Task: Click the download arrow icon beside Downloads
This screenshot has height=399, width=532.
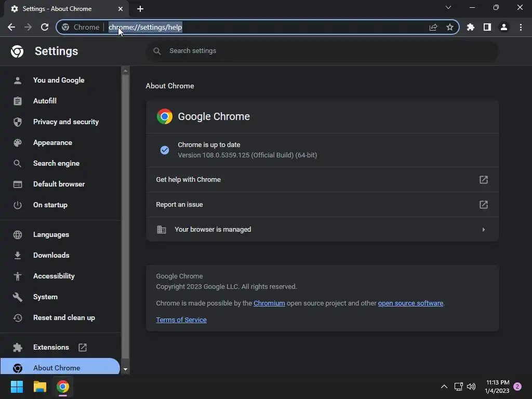Action: 18,255
